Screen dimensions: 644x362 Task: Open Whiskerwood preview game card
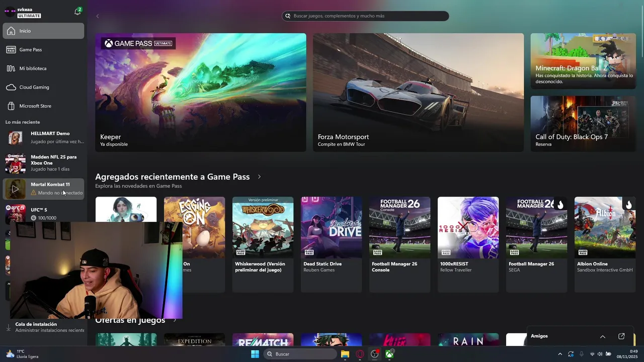263,244
